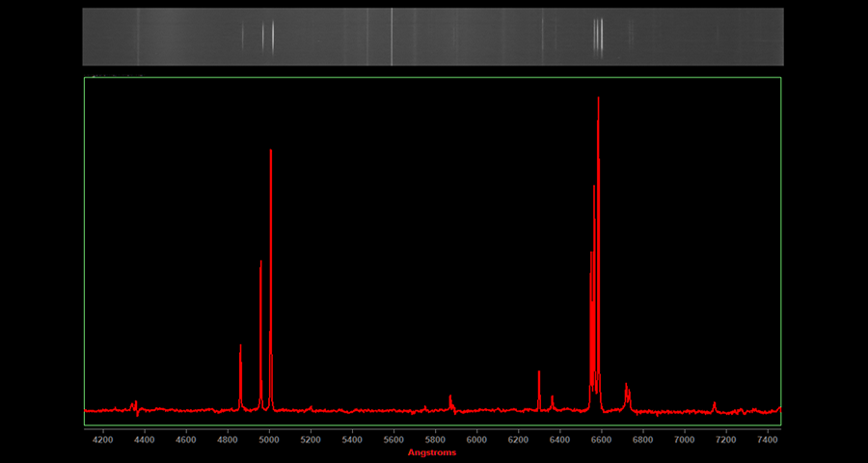Click the 7400 tick label on x-axis

[767, 439]
